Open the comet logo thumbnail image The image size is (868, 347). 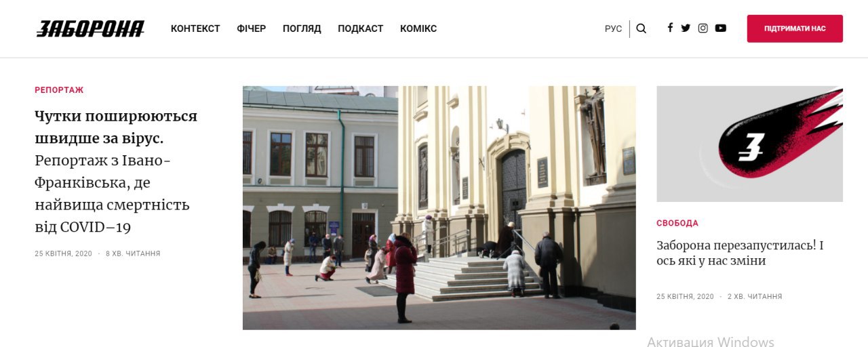point(749,144)
